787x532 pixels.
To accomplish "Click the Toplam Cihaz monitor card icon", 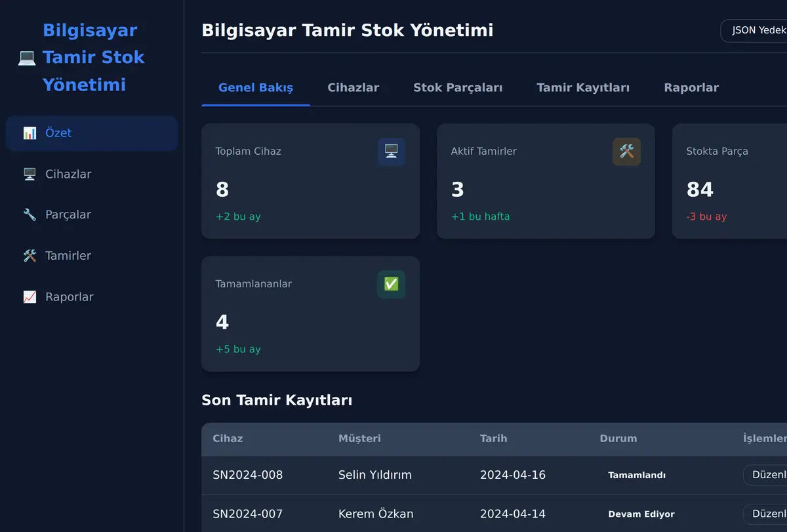I will (x=392, y=152).
